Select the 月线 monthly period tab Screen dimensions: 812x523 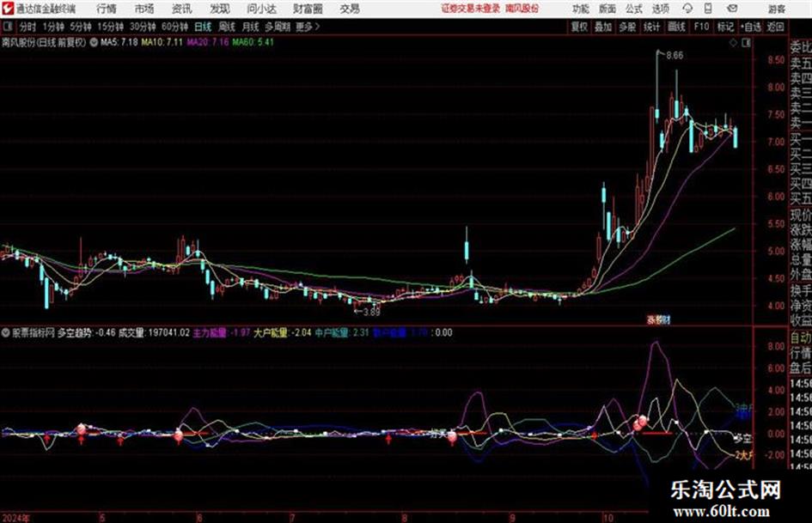[x=251, y=27]
